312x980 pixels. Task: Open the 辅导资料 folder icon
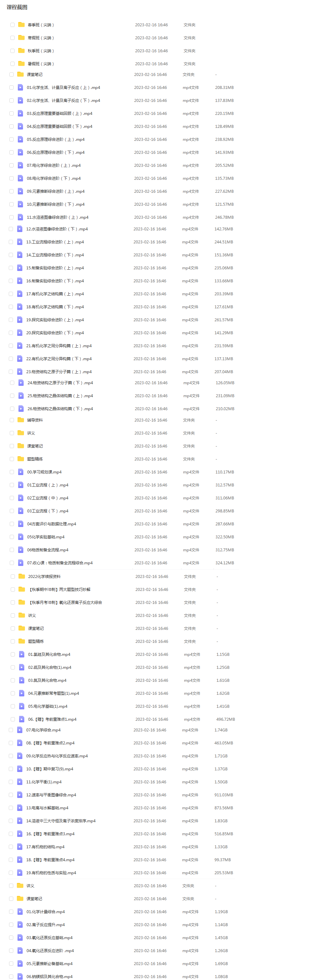pyautogui.click(x=21, y=420)
